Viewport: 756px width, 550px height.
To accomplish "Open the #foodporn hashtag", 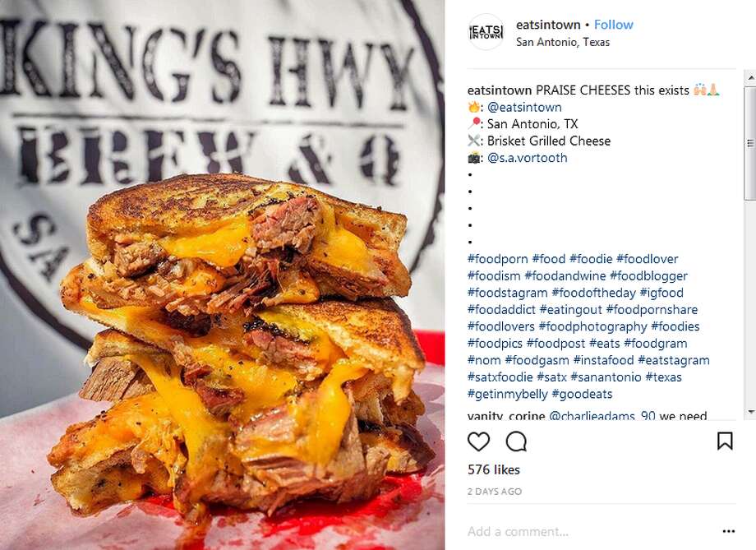I will point(498,259).
